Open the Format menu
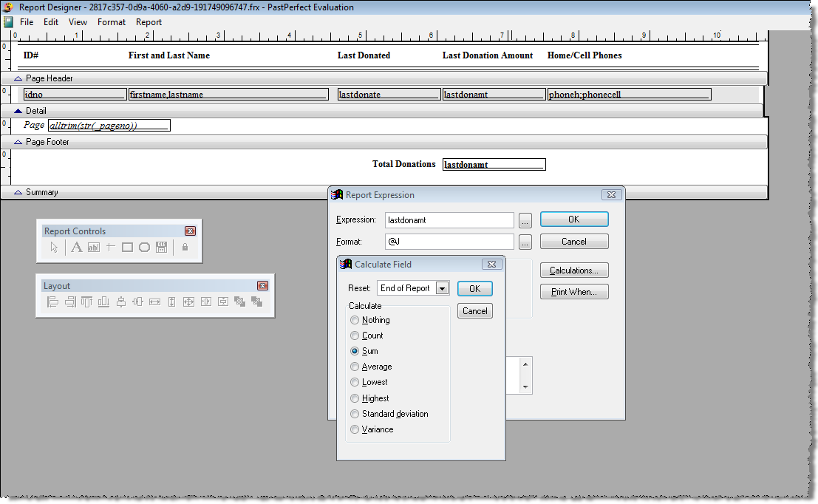This screenshot has width=818, height=504. [x=112, y=21]
